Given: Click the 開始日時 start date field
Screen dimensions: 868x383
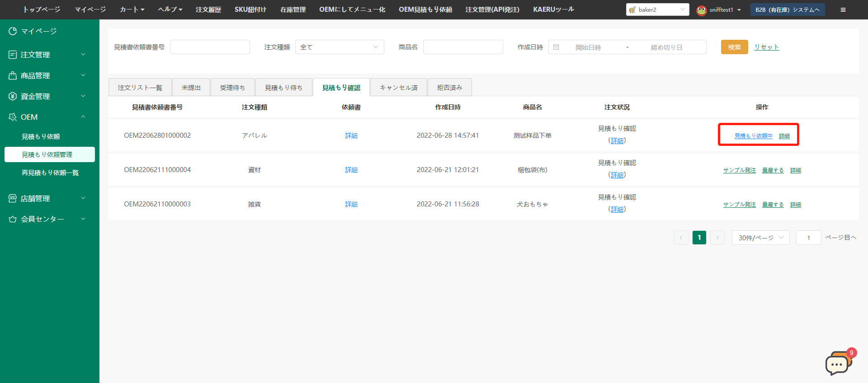Looking at the screenshot, I should tap(589, 47).
